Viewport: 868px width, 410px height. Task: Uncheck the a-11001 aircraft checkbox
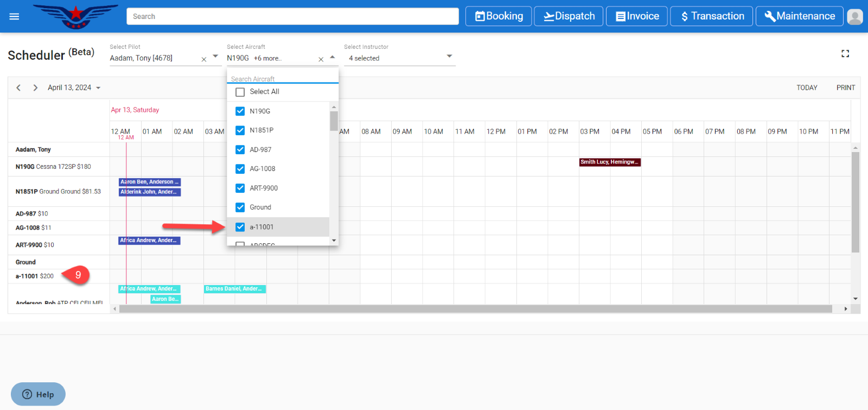240,227
